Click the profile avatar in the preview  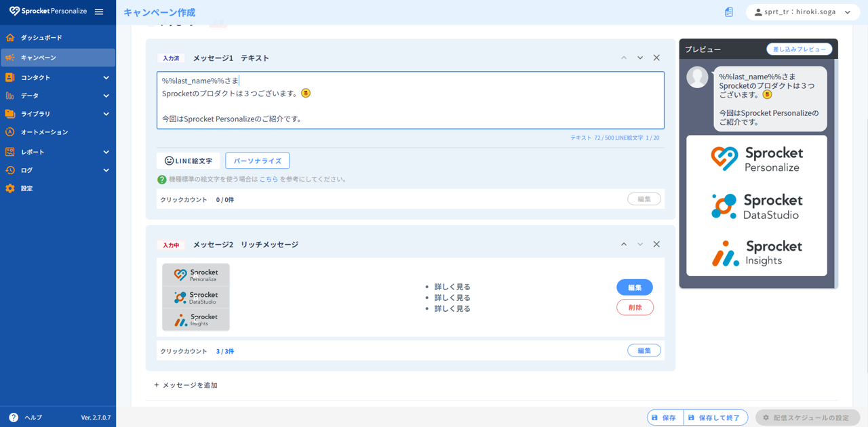(x=697, y=77)
